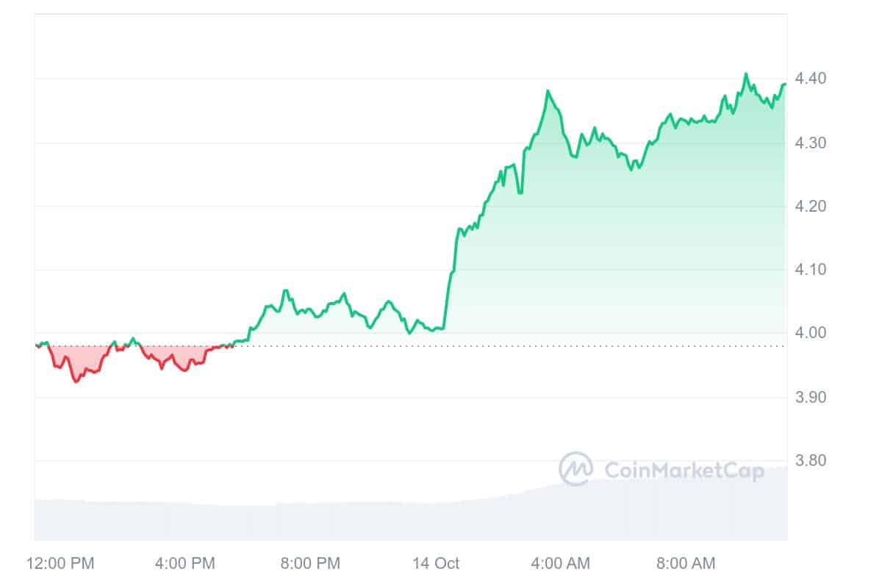The width and height of the screenshot is (882, 588).
Task: Select the 4:00 PM time axis label
Action: coord(184,564)
